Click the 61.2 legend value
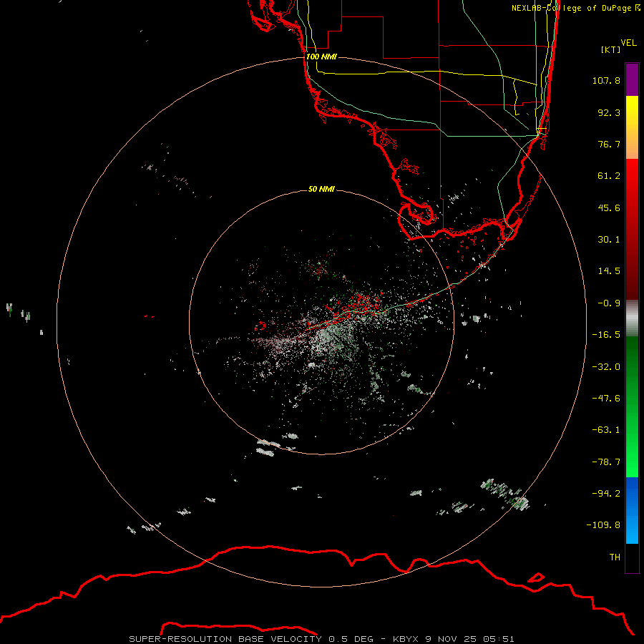Image resolution: width=644 pixels, height=644 pixels. coord(609,176)
